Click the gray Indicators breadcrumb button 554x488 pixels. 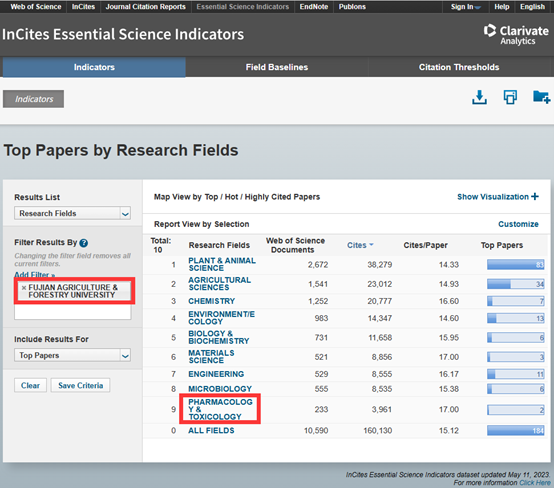click(x=34, y=99)
